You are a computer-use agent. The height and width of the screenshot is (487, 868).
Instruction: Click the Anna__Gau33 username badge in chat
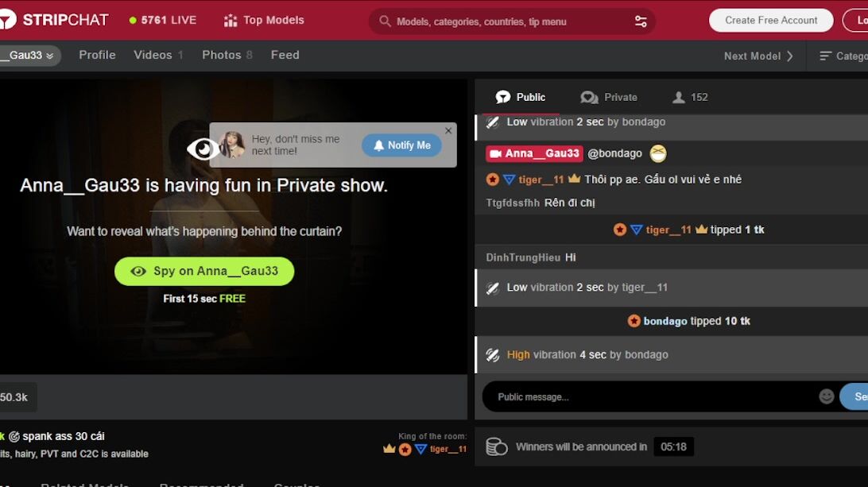(x=534, y=153)
